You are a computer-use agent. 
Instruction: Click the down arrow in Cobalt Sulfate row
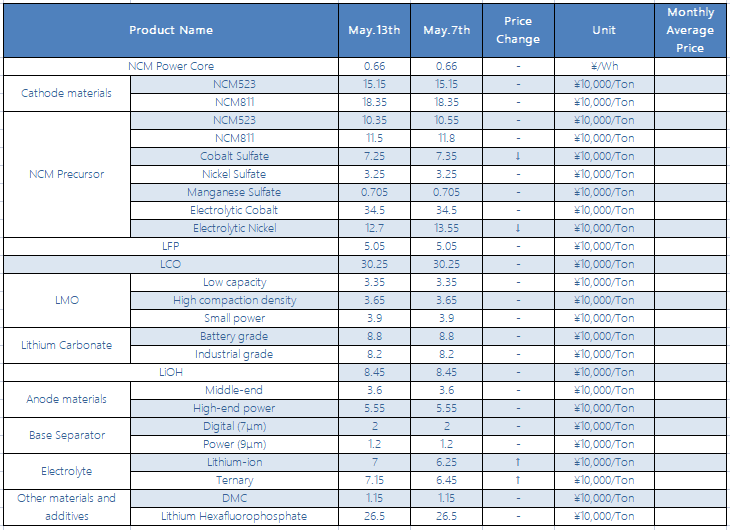tap(518, 156)
